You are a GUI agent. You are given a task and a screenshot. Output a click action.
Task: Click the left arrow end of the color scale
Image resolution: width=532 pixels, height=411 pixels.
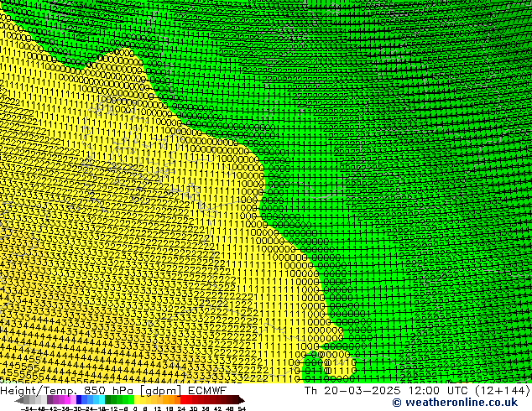click(18, 400)
